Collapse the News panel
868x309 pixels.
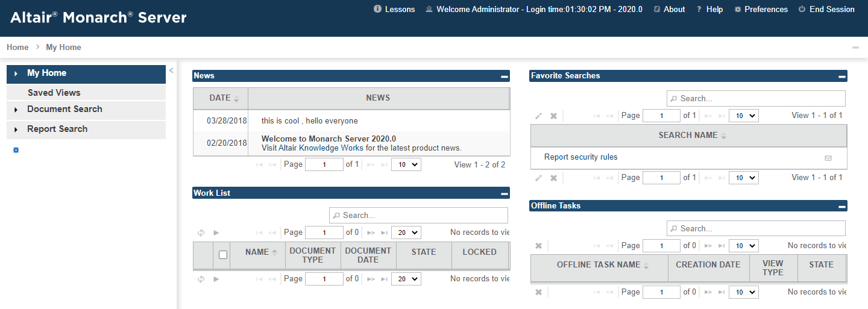pos(504,76)
